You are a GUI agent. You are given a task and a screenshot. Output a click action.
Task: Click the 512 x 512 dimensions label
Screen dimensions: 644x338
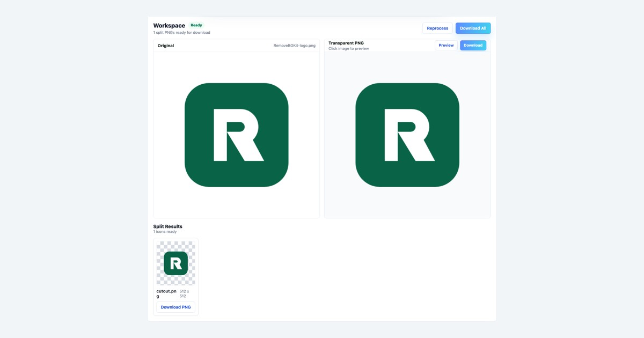(185, 293)
